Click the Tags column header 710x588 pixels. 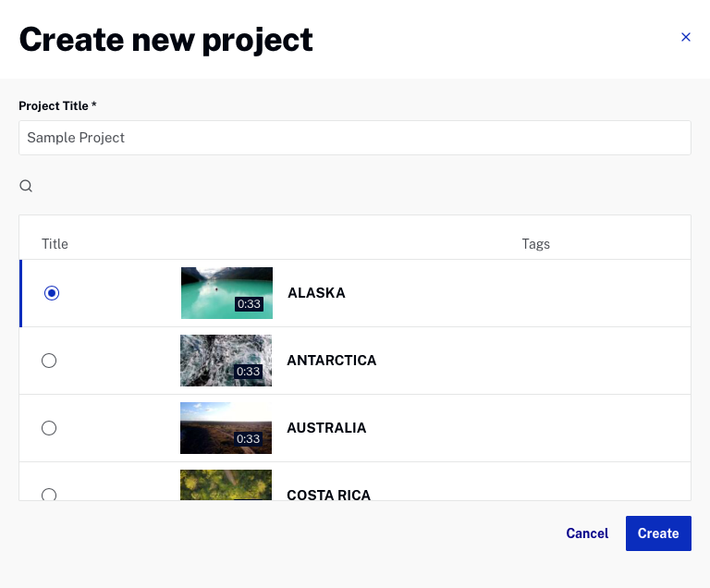[535, 244]
